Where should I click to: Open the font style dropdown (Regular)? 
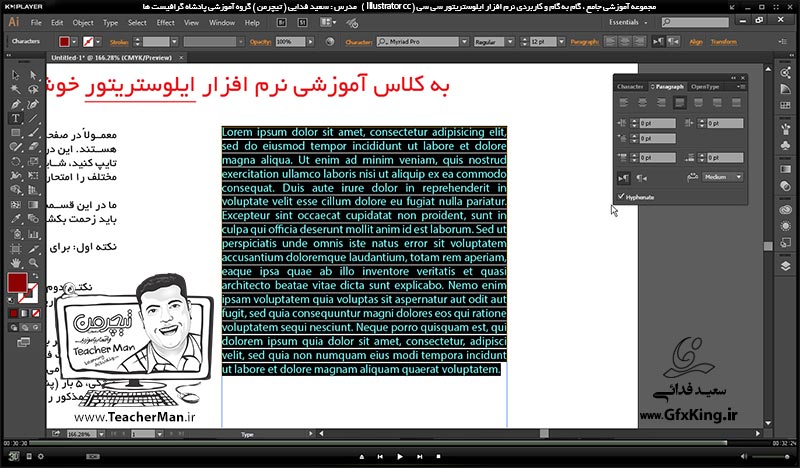[510, 42]
